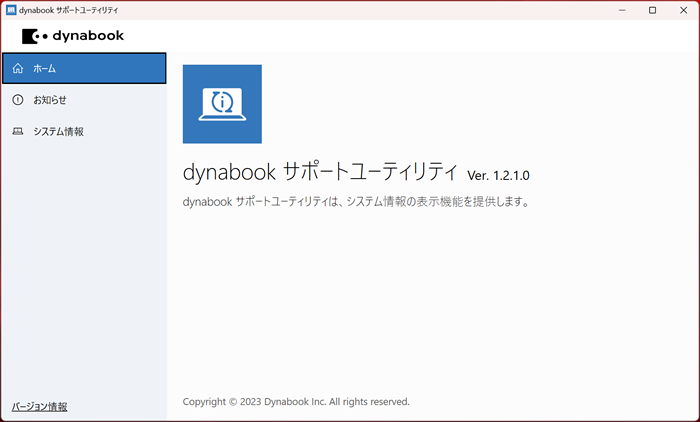Click the Ver. 1.2.1.0 version text
Screen dimensions: 700x422
coord(498,175)
